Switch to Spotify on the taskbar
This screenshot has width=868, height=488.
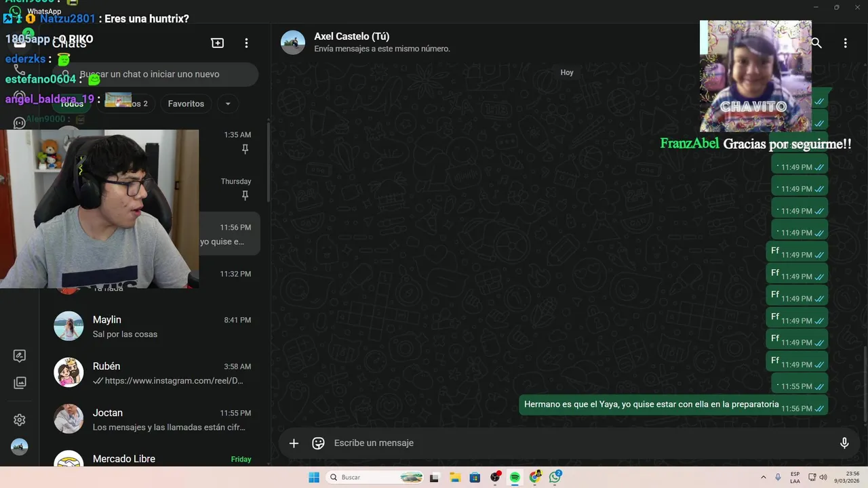pyautogui.click(x=515, y=477)
